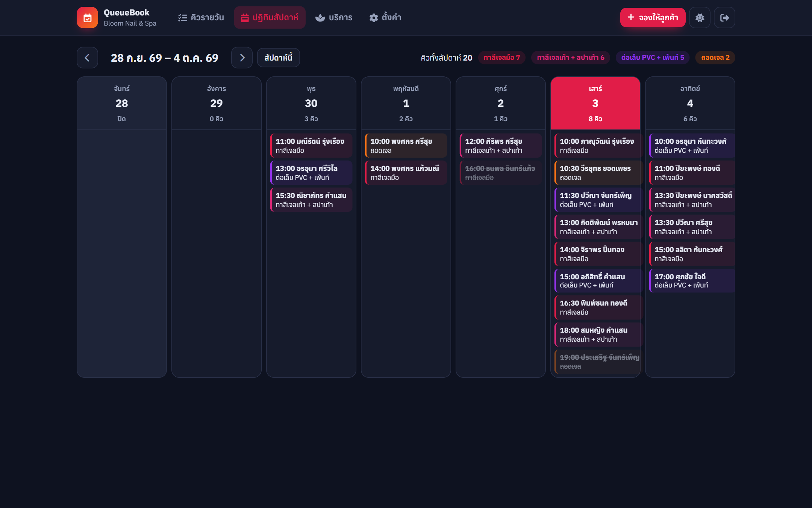Image resolution: width=812 pixels, height=508 pixels.
Task: Click the ทาสีเจลเท้า + สปาเท้า 6 chip
Action: pyautogui.click(x=570, y=58)
